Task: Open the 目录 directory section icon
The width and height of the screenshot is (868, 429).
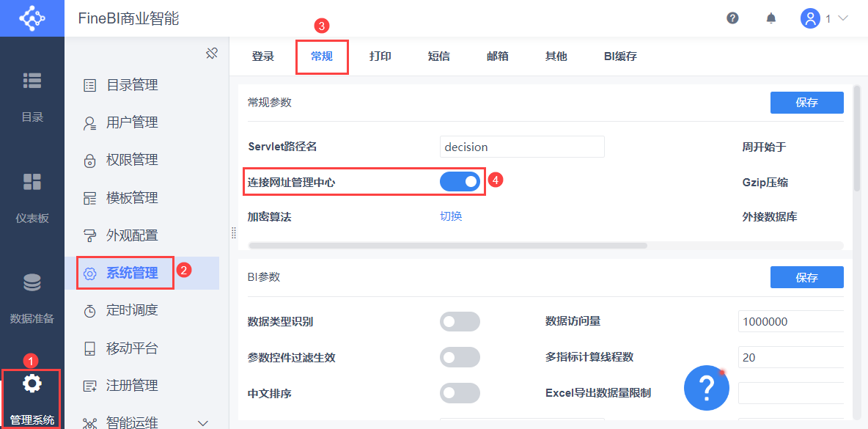Action: 32,81
